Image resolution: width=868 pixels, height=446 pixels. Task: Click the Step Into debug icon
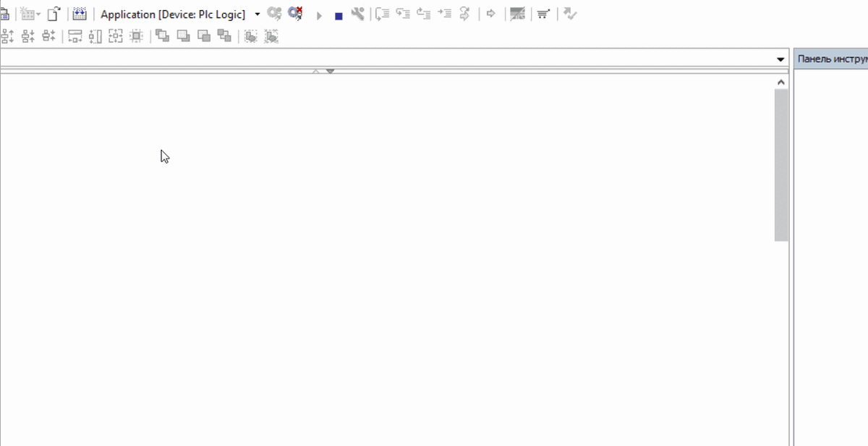point(403,14)
